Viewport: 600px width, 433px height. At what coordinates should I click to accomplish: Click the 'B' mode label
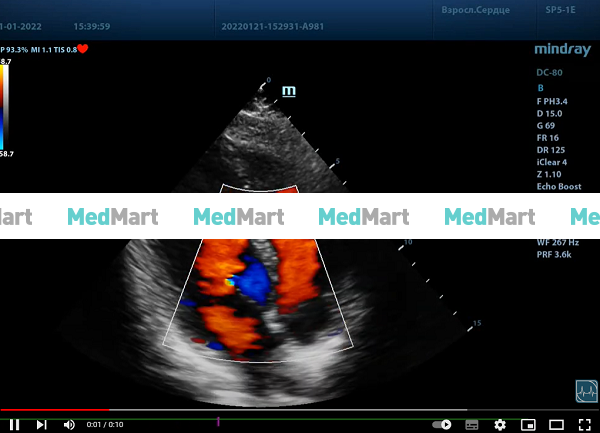click(x=540, y=88)
